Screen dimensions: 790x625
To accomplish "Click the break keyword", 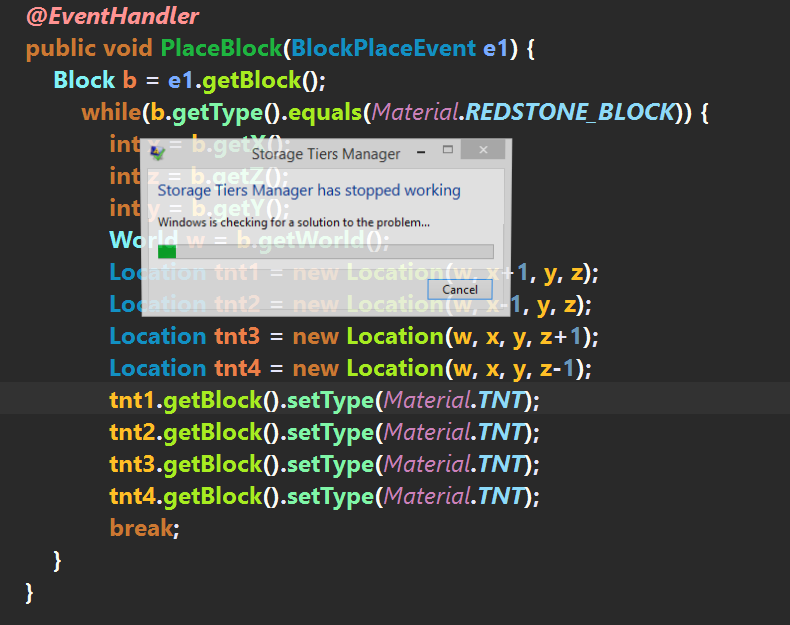I will 141,528.
